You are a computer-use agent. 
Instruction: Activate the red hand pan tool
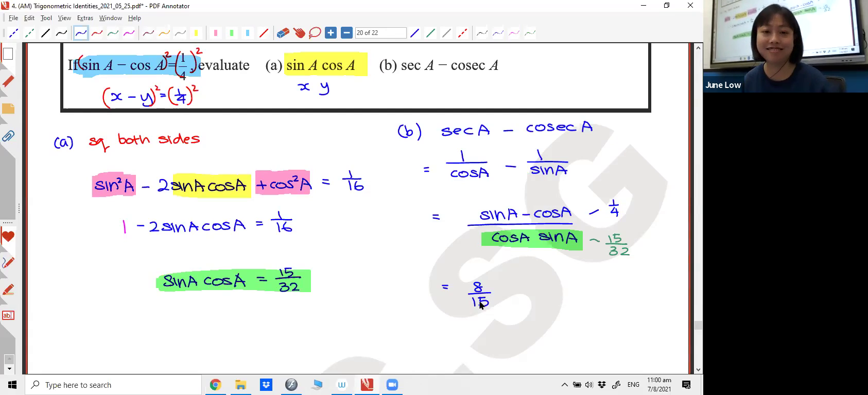(x=299, y=33)
